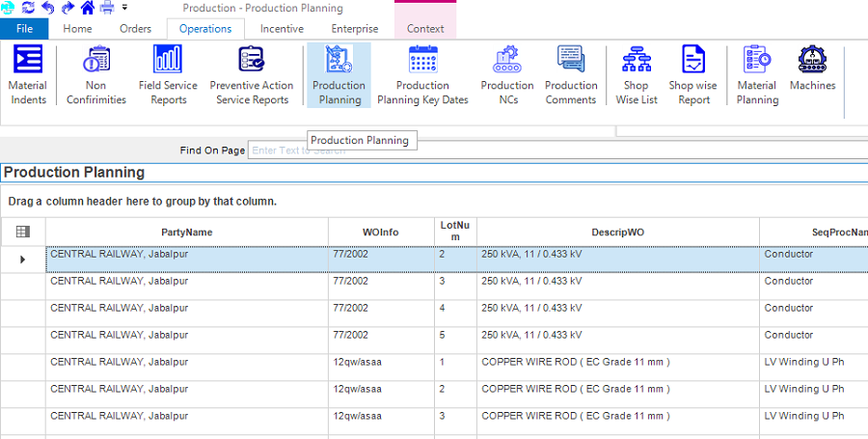
Task: Click the Home icon in quick access toolbar
Action: (x=88, y=8)
